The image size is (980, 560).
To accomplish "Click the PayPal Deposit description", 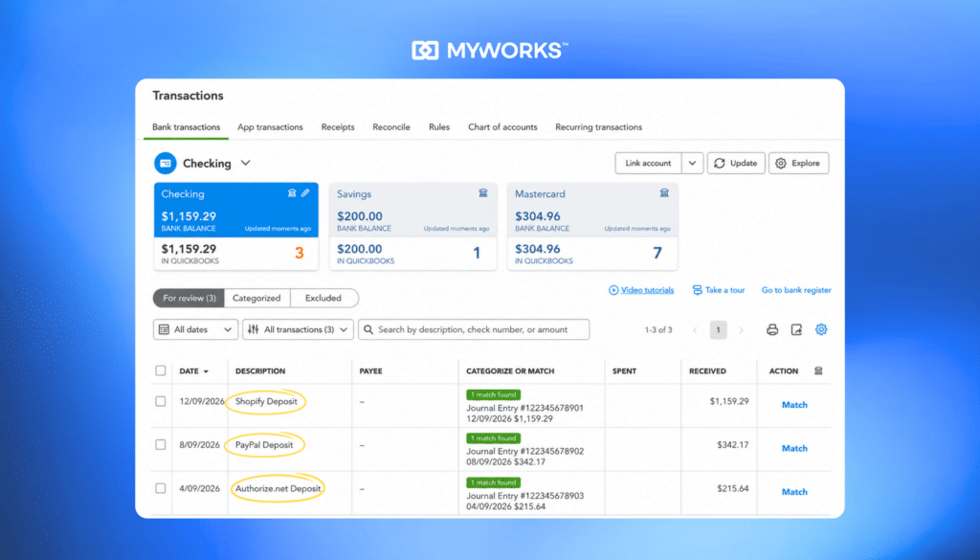I will [x=264, y=445].
